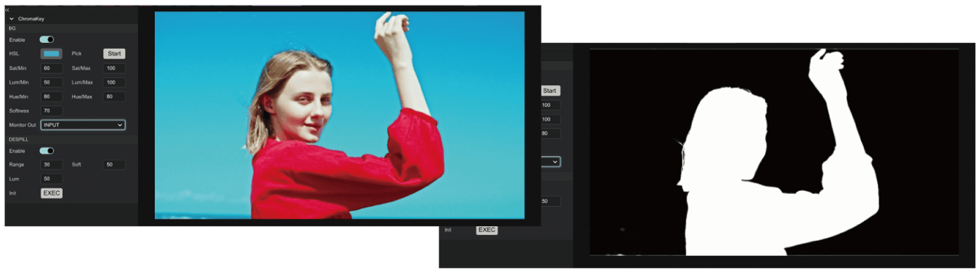Image resolution: width=980 pixels, height=273 pixels.
Task: Select the DESPILL Soft field
Action: 114,165
